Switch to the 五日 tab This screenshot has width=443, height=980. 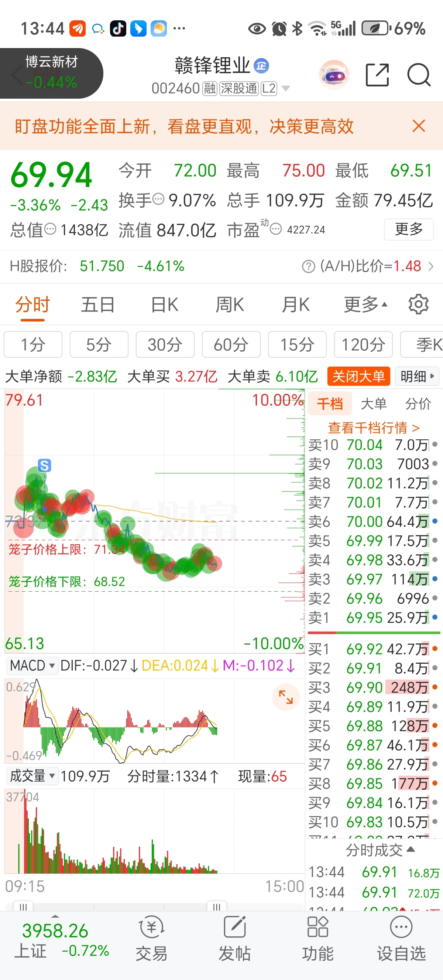pyautogui.click(x=98, y=305)
